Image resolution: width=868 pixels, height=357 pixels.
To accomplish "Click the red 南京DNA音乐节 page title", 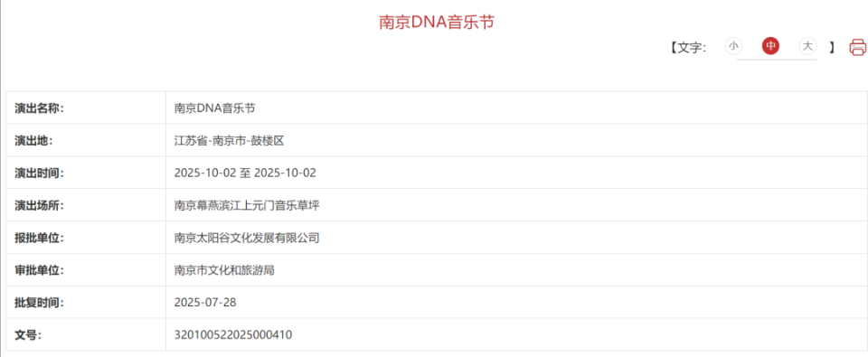I will [x=436, y=23].
